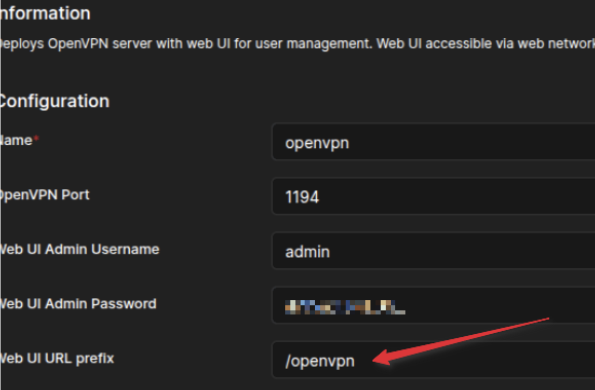
Task: Click the Web UI Admin Username label
Action: 79,250
